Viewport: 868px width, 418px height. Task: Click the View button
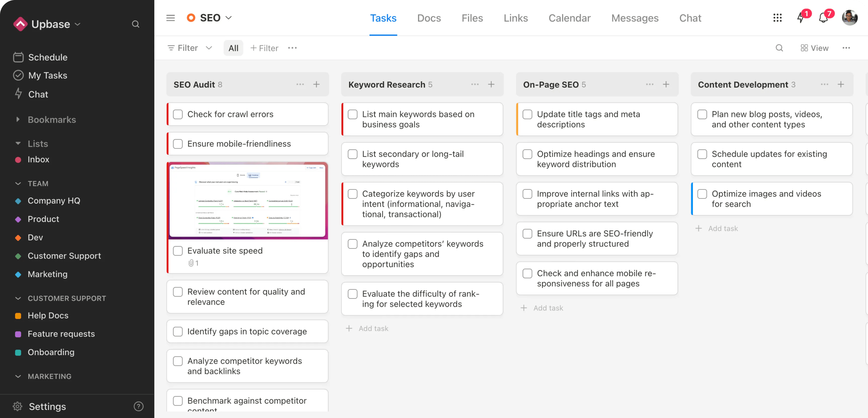click(814, 48)
